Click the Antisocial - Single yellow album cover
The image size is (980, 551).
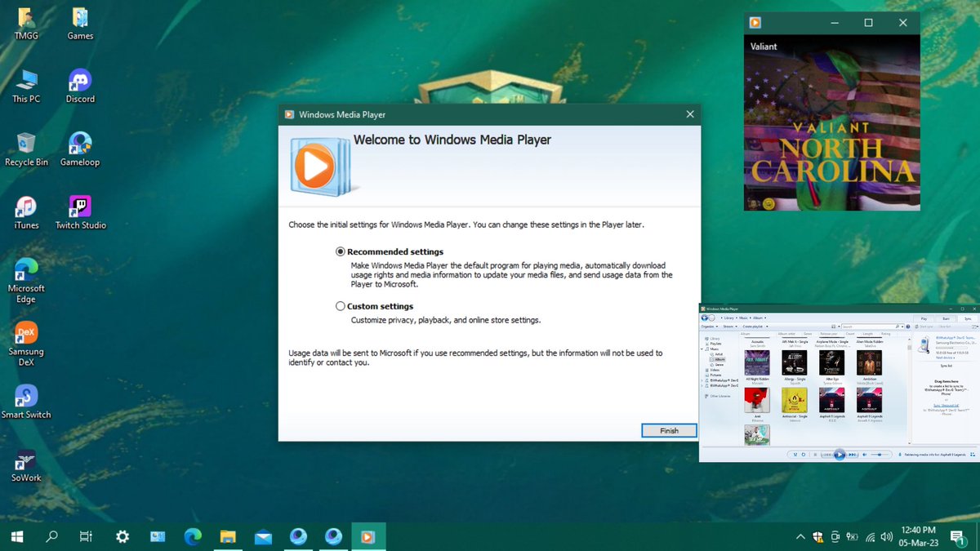click(795, 400)
